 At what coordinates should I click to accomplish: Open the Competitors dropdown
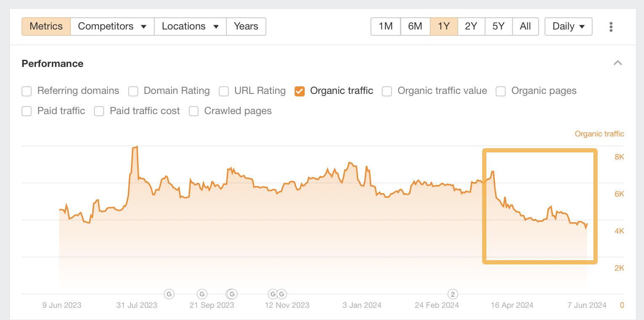pyautogui.click(x=112, y=26)
